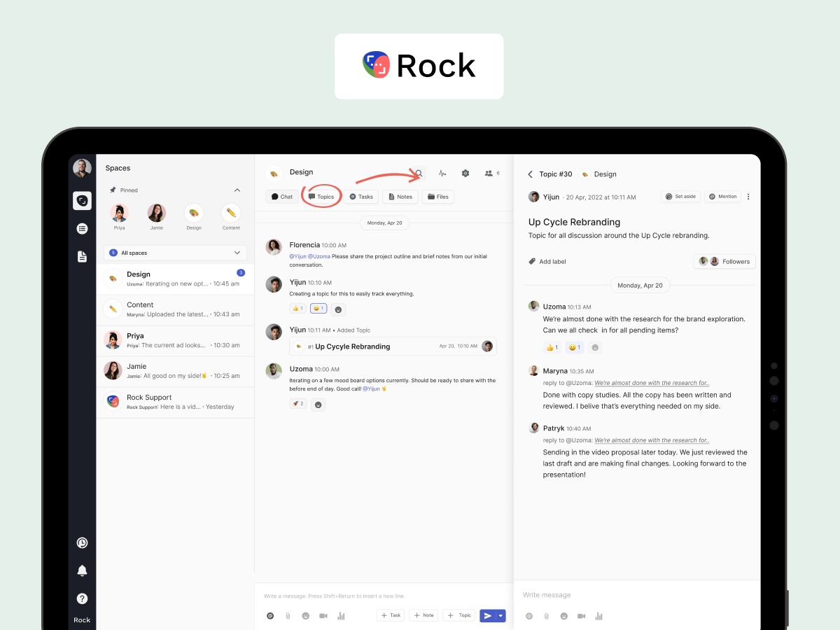The height and width of the screenshot is (630, 840).
Task: Open the topic's three-dot more menu
Action: (x=748, y=197)
